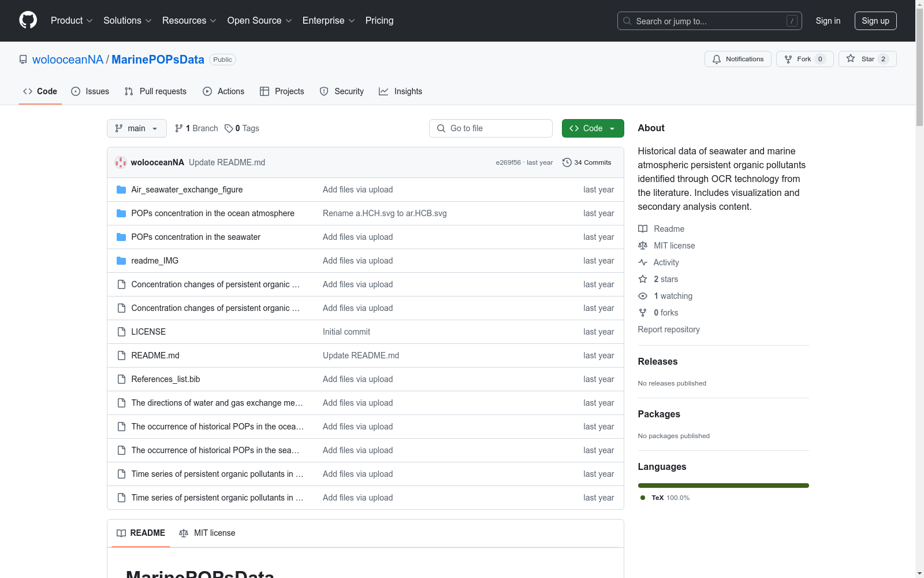This screenshot has height=578, width=924.
Task: Open the Projects tab
Action: pyautogui.click(x=282, y=91)
